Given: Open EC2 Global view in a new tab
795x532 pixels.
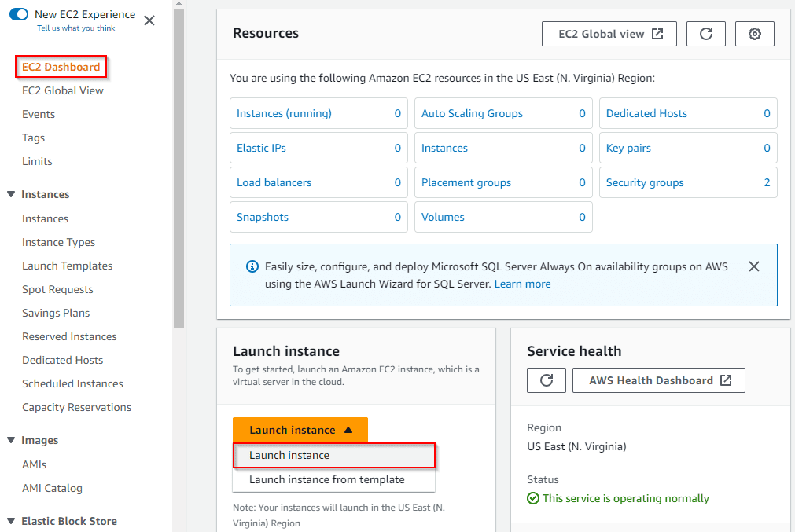Looking at the screenshot, I should point(609,34).
